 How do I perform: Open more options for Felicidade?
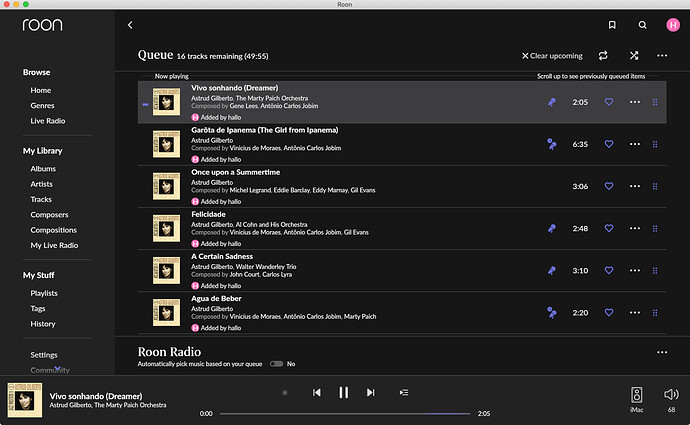(635, 228)
